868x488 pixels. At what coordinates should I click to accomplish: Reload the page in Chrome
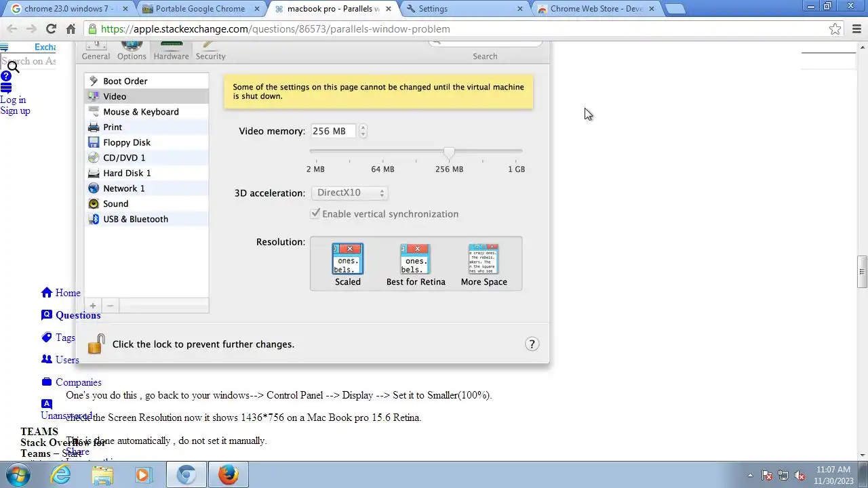click(x=51, y=28)
